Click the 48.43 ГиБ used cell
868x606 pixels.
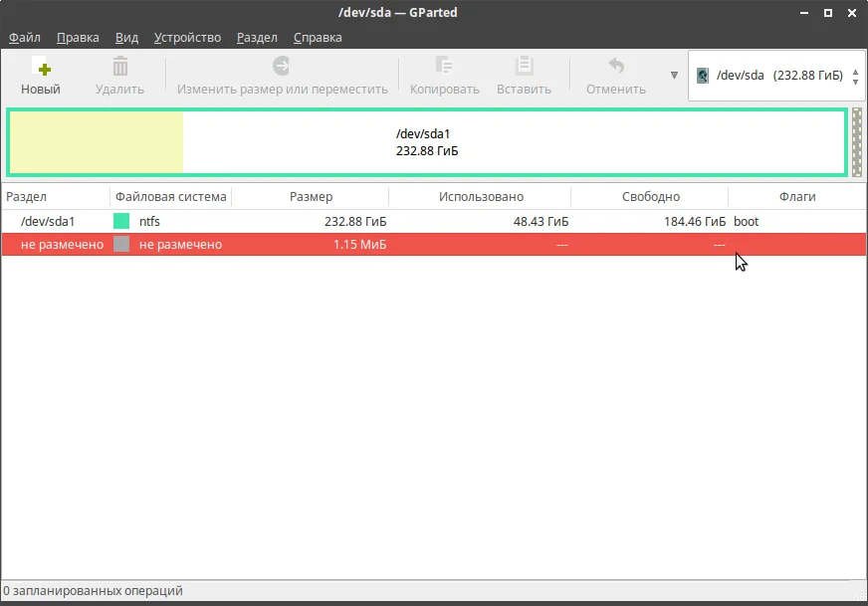pos(541,221)
